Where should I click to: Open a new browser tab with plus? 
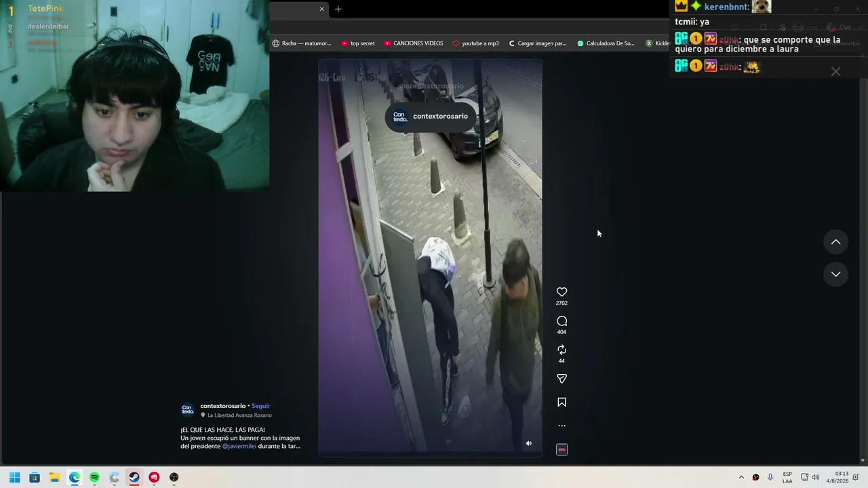338,9
